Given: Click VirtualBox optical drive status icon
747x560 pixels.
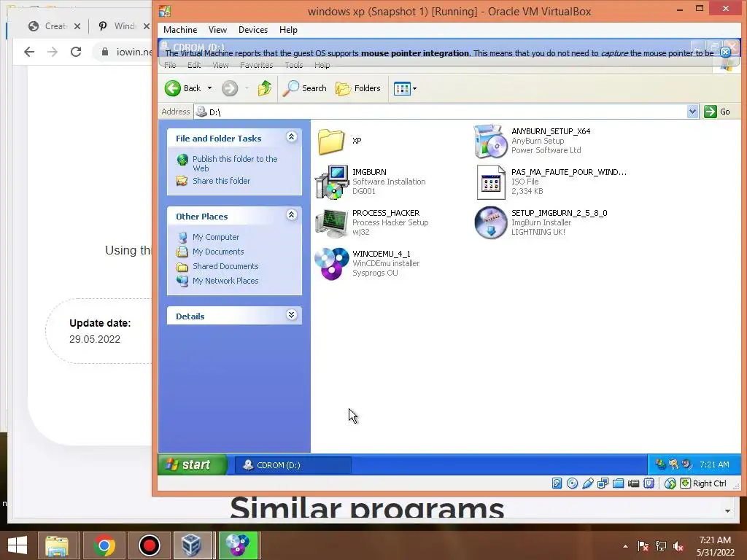Looking at the screenshot, I should click(x=572, y=483).
